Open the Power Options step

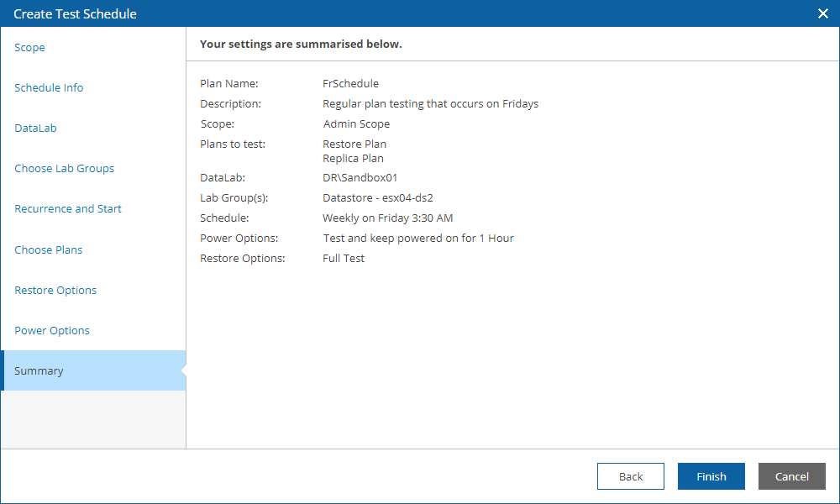(52, 330)
